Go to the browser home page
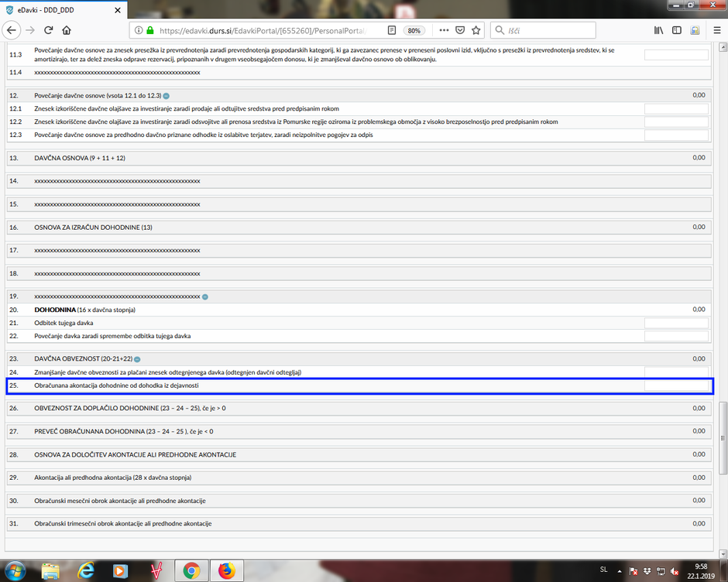Screen dimensions: 728x582 67,30
